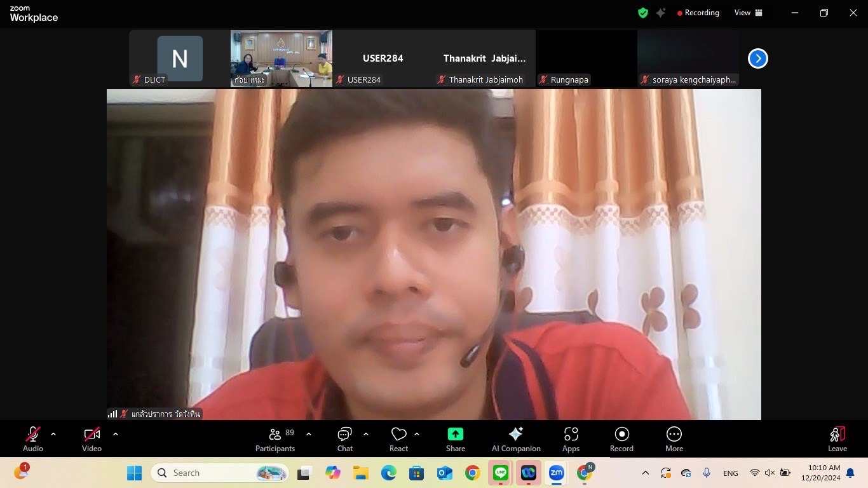The height and width of the screenshot is (488, 868).
Task: Open the notification bell
Action: 850,473
